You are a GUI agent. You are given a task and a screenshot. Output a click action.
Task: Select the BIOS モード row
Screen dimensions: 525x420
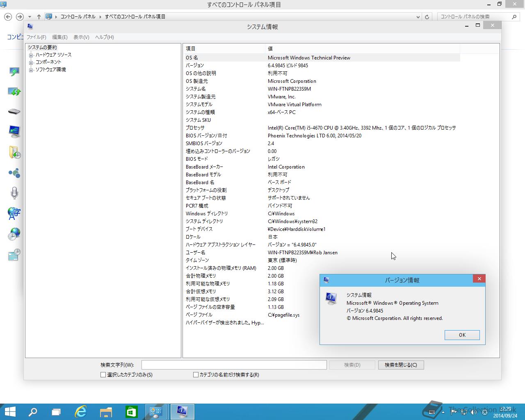[x=322, y=159]
